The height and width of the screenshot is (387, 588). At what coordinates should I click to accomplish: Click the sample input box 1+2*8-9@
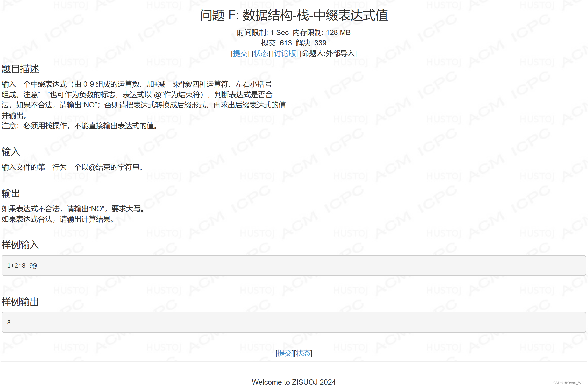coord(294,265)
